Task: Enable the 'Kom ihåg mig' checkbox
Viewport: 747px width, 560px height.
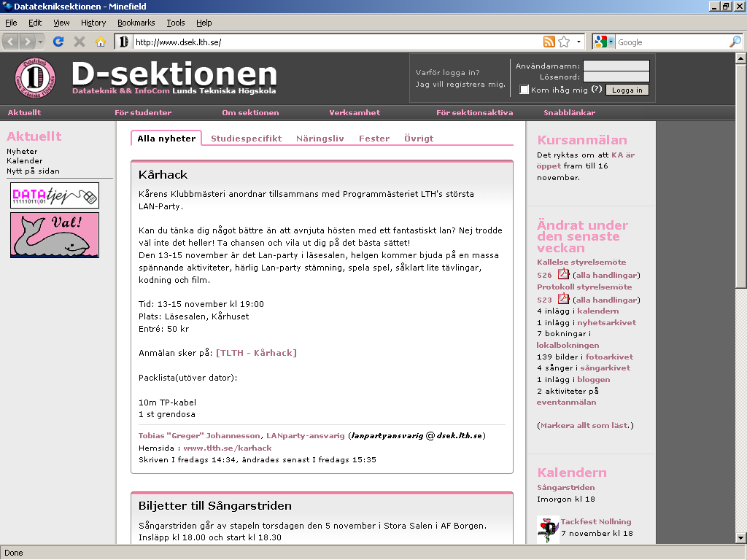Action: 524,90
